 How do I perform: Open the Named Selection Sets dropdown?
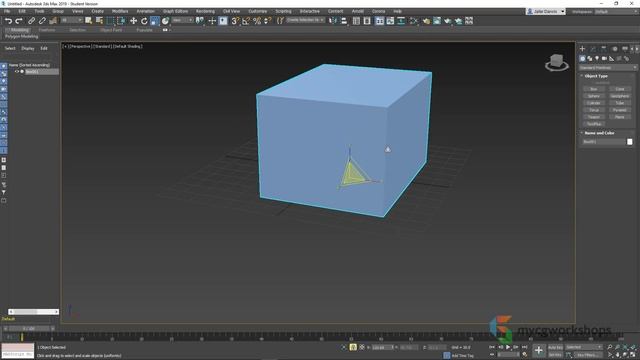(305, 20)
